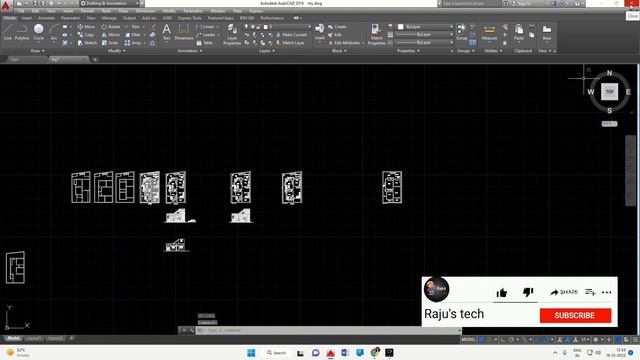Click the TOP face of ViewCube
The height and width of the screenshot is (360, 640).
tap(609, 91)
